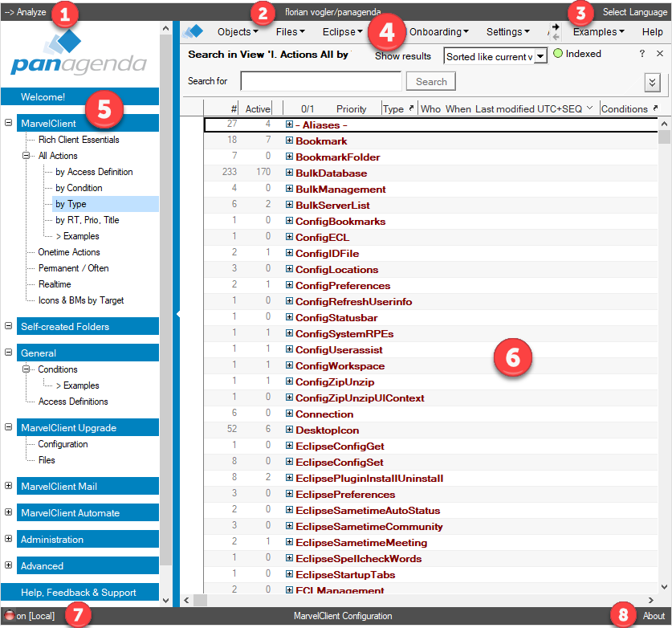The width and height of the screenshot is (672, 628).
Task: Close the search bar with the X icon
Action: click(659, 54)
